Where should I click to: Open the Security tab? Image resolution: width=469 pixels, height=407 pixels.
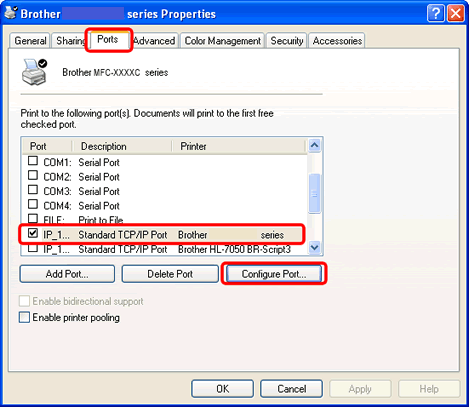286,41
